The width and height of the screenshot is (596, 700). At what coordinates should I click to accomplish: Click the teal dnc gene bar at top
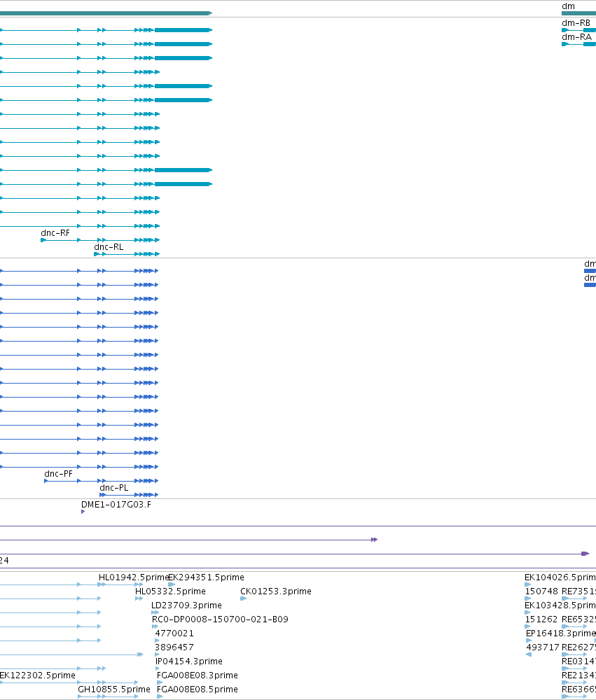click(106, 13)
